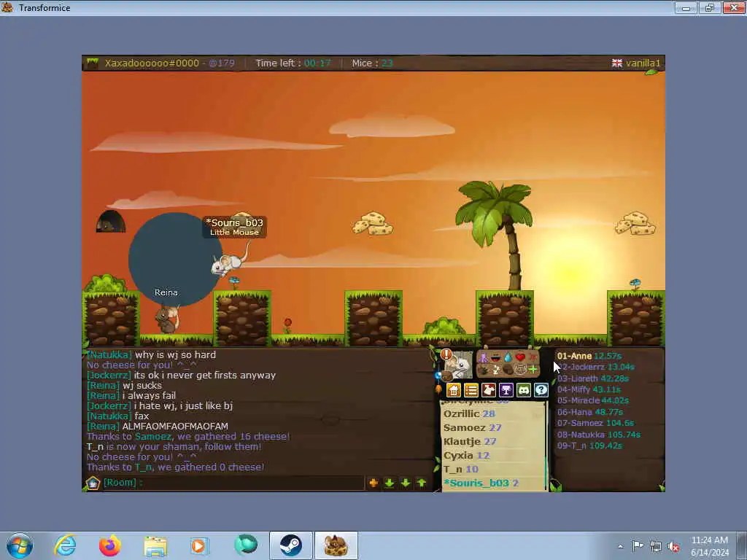The image size is (747, 560).
Task: Click the mouse hole on the left
Action: coord(111,222)
